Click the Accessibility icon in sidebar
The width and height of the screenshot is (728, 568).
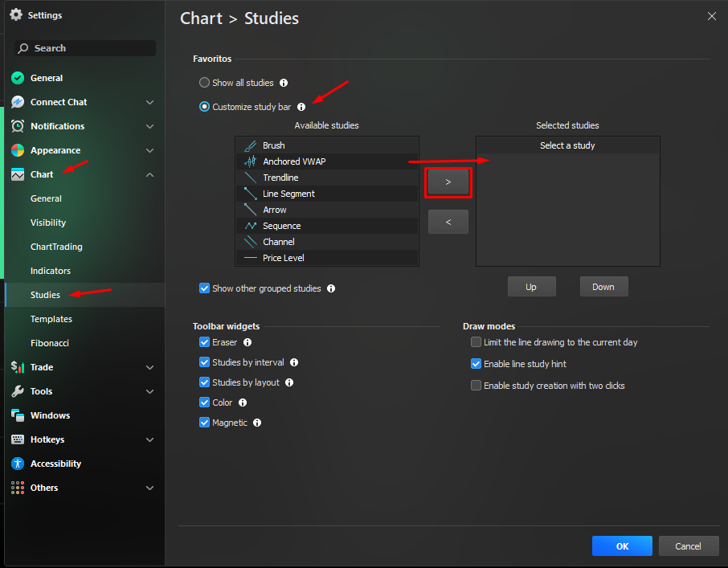pyautogui.click(x=18, y=464)
